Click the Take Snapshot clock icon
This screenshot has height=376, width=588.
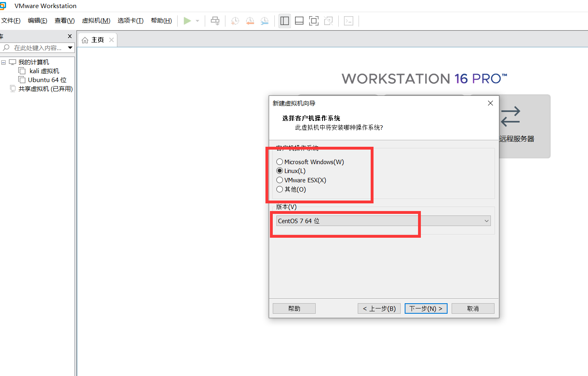(x=235, y=21)
